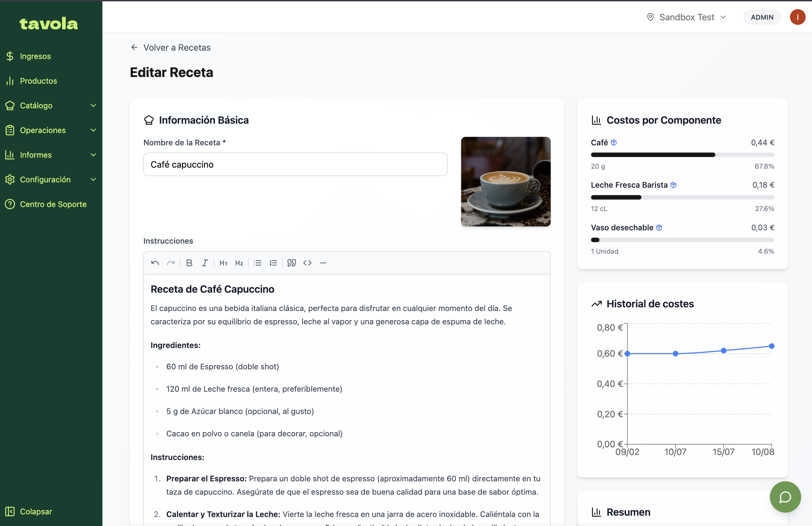Click the Configuración gear icon
812x526 pixels.
tap(10, 179)
